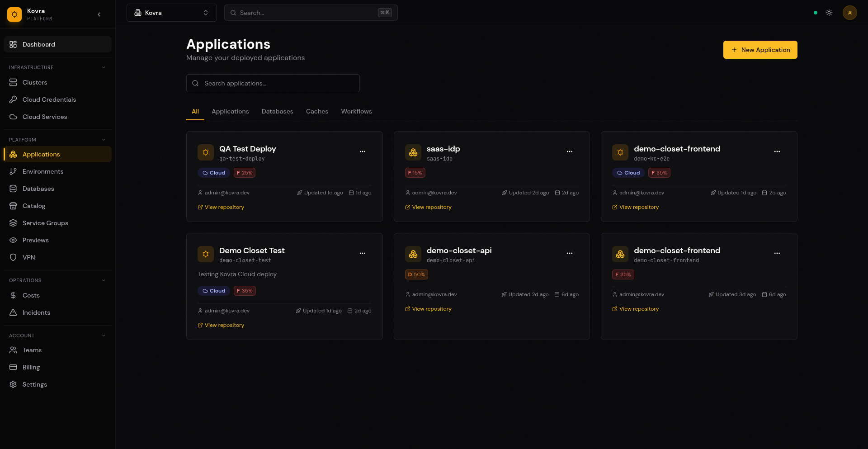Viewport: 868px width, 449px height.
Task: View repository for Demo Closet Test
Action: click(x=221, y=325)
